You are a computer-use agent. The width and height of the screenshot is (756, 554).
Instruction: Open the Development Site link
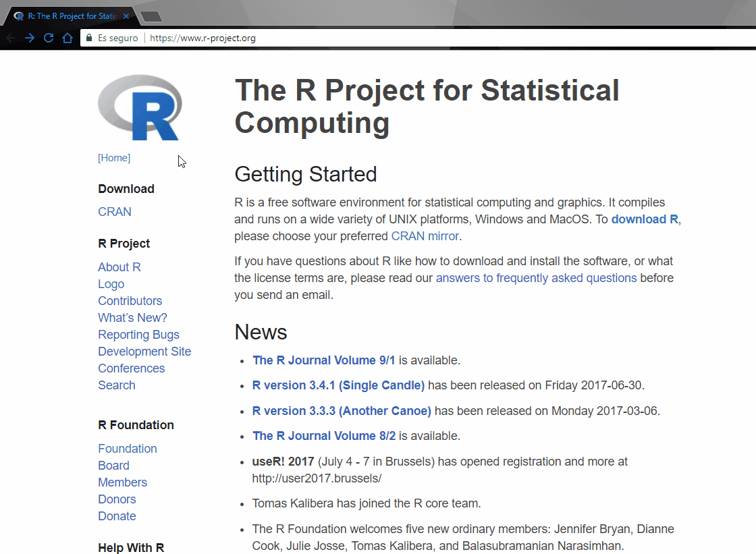point(144,352)
